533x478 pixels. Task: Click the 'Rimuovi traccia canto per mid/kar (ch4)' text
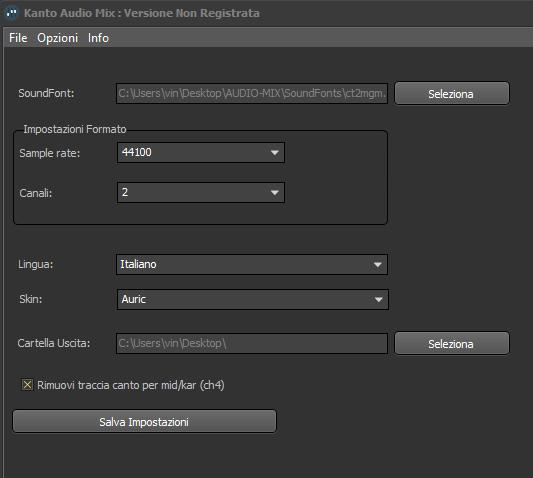[x=131, y=385]
